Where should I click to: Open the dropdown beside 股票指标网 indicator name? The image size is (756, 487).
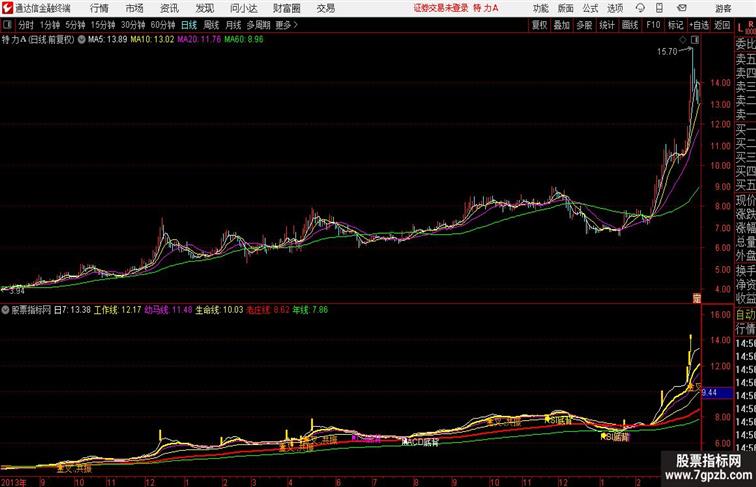[5, 310]
